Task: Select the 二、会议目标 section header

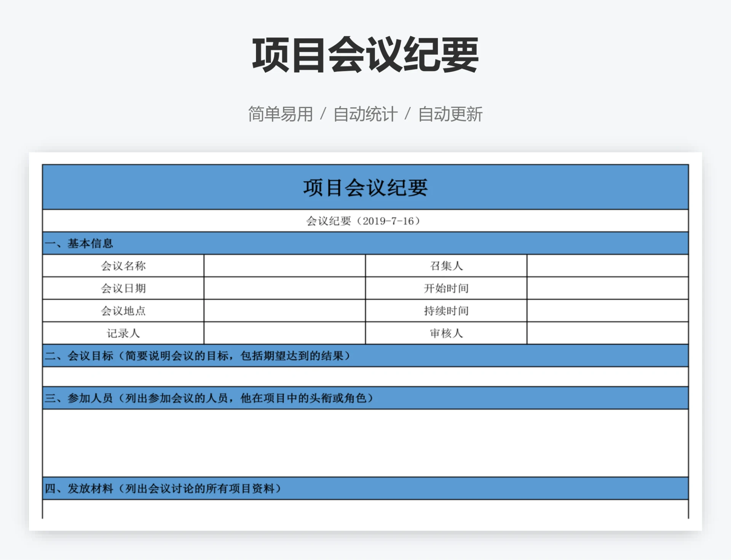Action: 198,356
